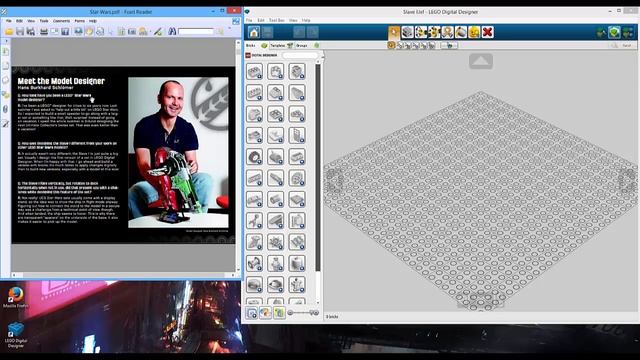640x360 pixels.
Task: Select the Paint bucket tool
Action: 461,32
